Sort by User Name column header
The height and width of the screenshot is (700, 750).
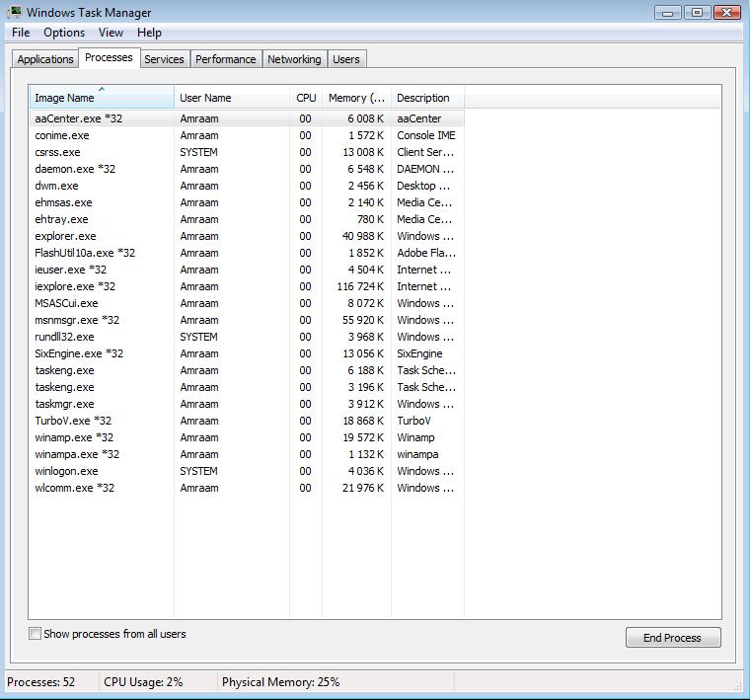pos(232,98)
